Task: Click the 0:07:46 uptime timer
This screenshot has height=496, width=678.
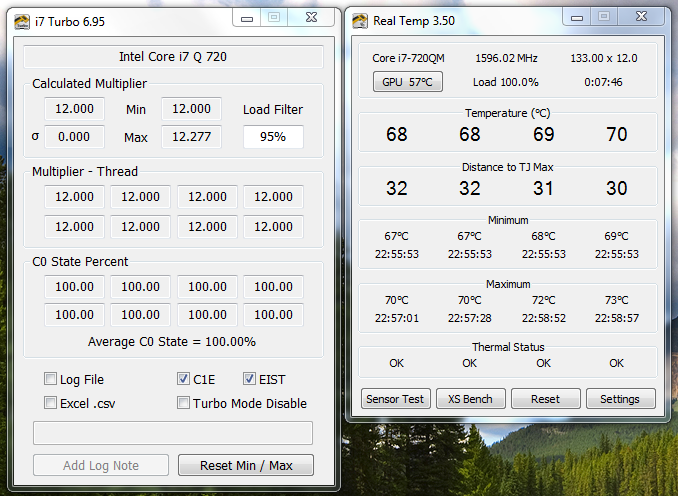Action: (603, 82)
